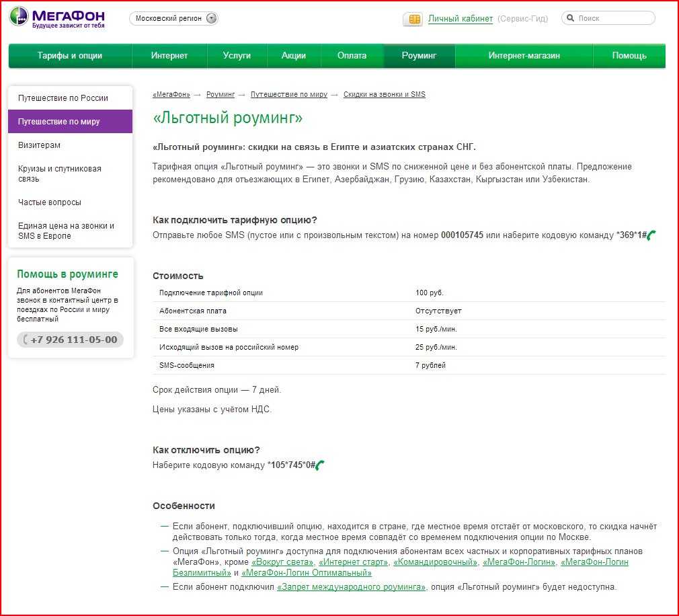Click the Стоимость heading
This screenshot has width=679, height=616.
click(x=178, y=276)
